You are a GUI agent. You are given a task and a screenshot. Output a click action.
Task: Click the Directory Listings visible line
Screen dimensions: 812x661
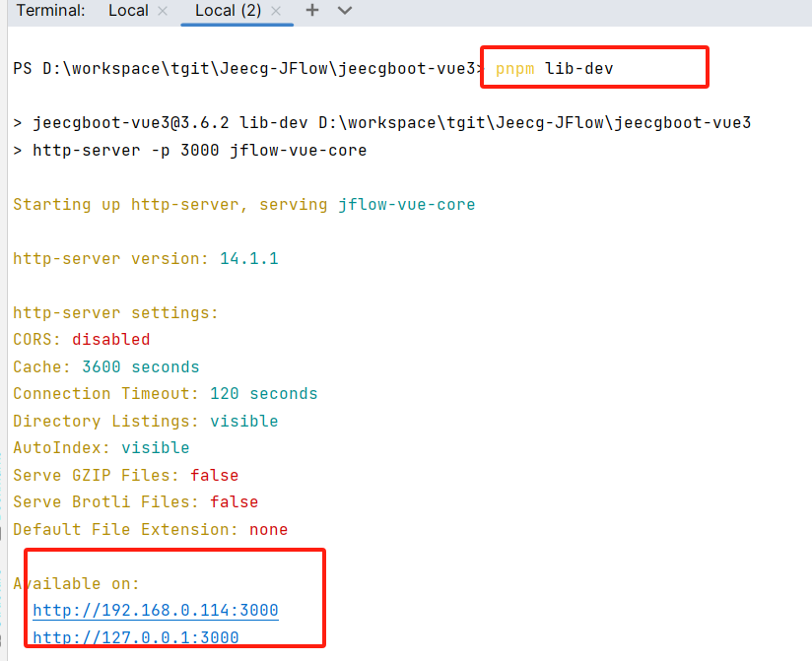click(x=145, y=422)
